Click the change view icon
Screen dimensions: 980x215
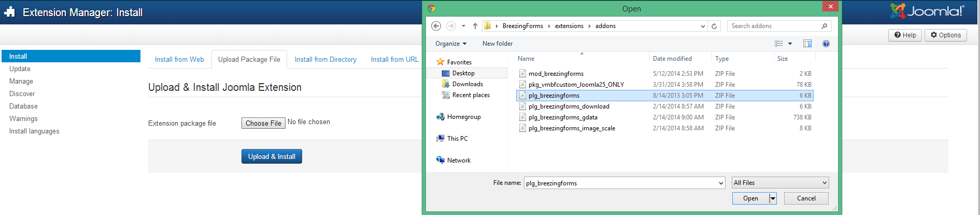pos(778,44)
